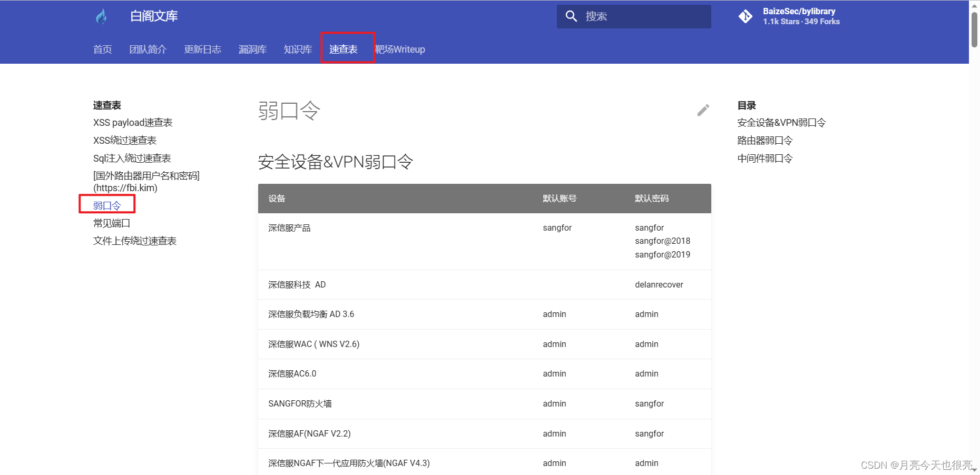Image resolution: width=980 pixels, height=475 pixels.
Task: Select the 速查表 tab
Action: coord(344,50)
